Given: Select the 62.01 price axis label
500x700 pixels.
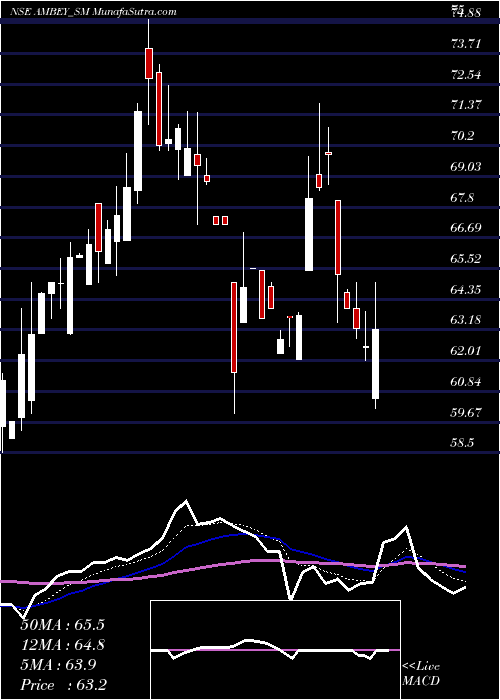Looking at the screenshot, I should pyautogui.click(x=467, y=350).
